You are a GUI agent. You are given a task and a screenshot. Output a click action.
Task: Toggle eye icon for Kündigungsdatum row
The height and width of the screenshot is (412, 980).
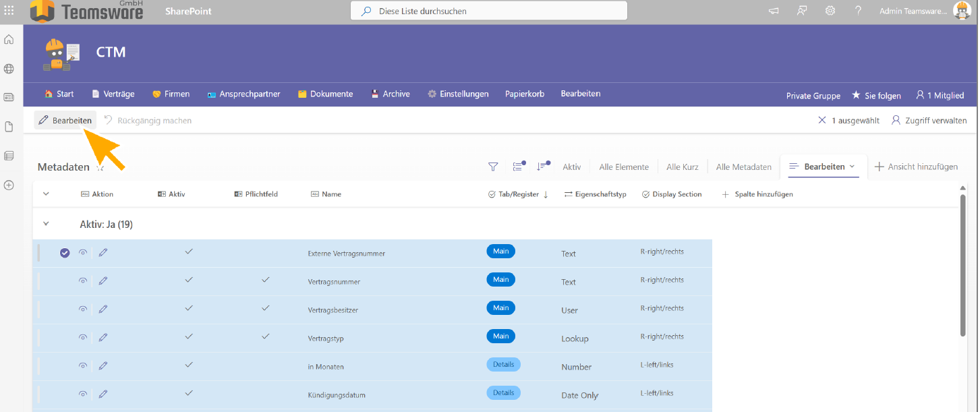[x=83, y=394]
